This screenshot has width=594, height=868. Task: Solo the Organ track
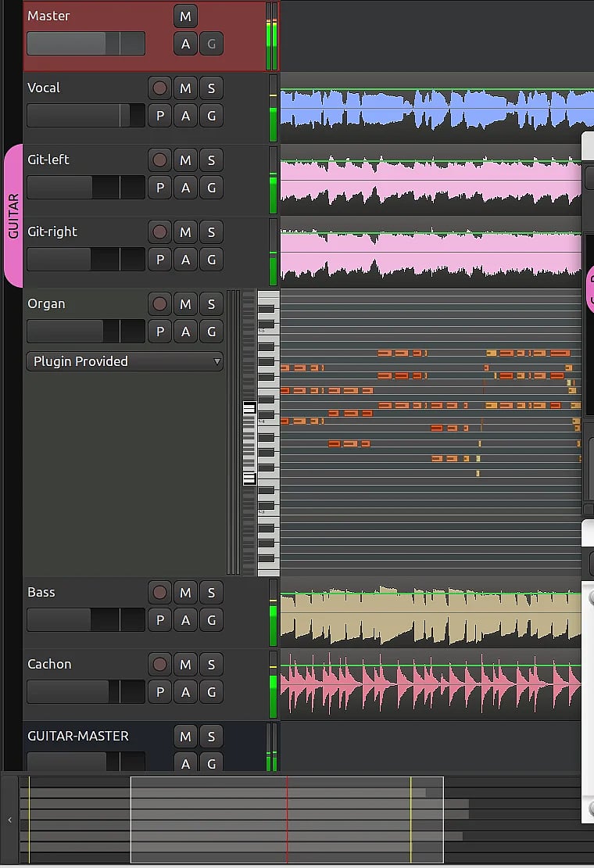point(211,304)
